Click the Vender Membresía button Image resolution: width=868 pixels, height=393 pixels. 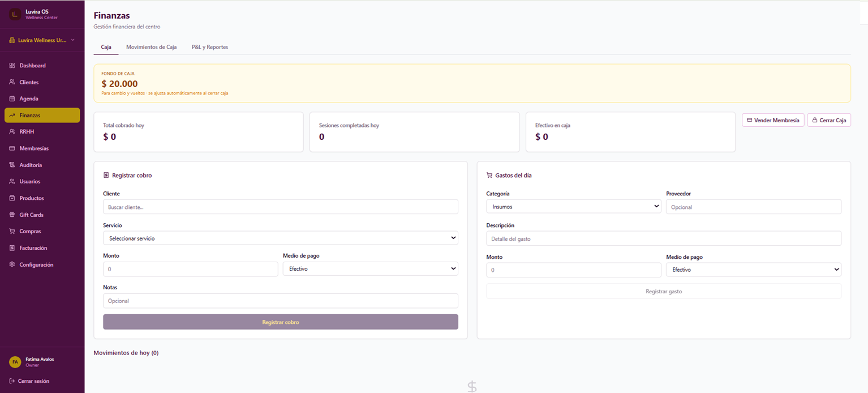(773, 120)
